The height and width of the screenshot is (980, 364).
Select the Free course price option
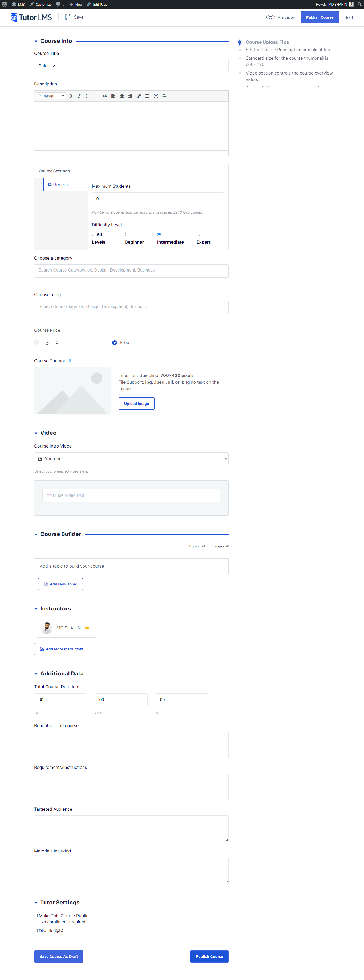[x=115, y=343]
